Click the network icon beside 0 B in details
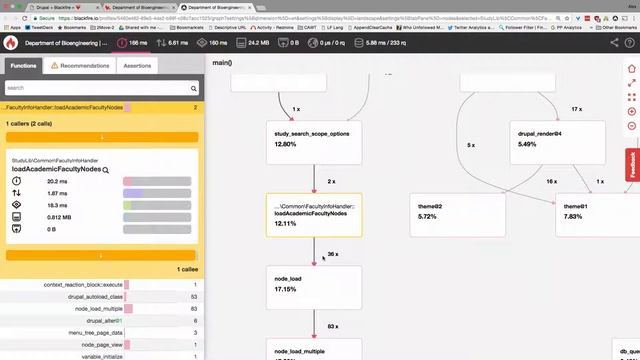The image size is (640, 360). point(16,229)
